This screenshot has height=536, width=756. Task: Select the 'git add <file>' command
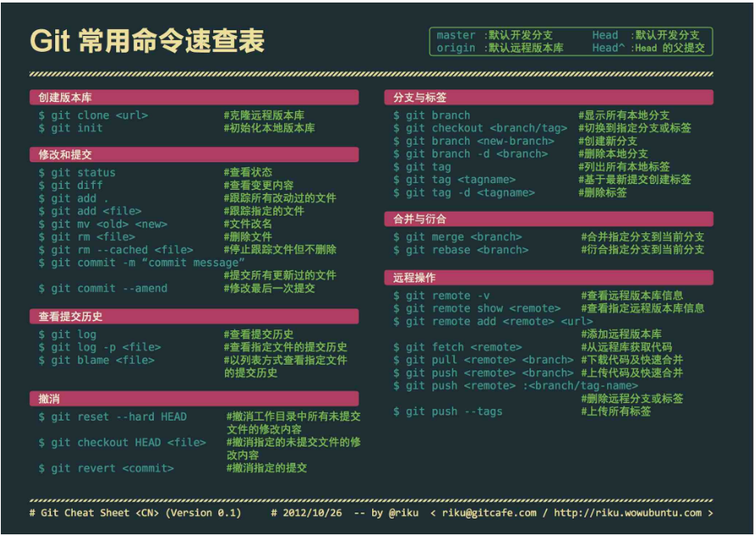coord(90,211)
